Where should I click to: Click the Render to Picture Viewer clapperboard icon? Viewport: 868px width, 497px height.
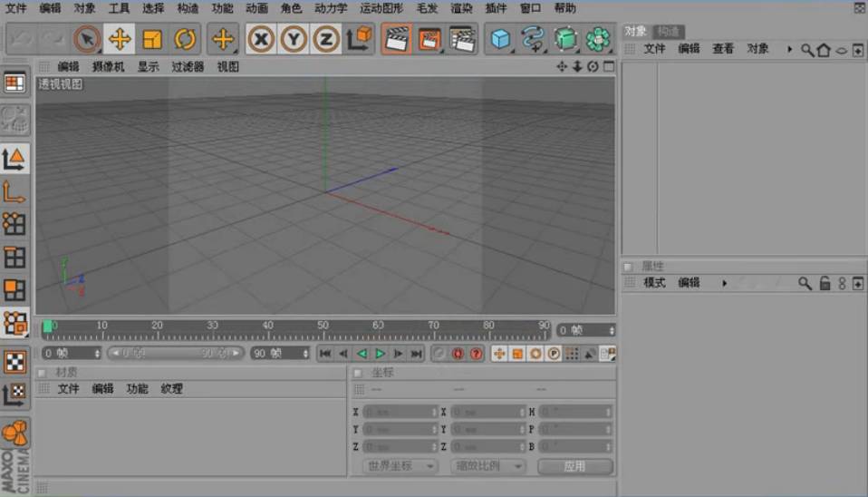coord(429,39)
